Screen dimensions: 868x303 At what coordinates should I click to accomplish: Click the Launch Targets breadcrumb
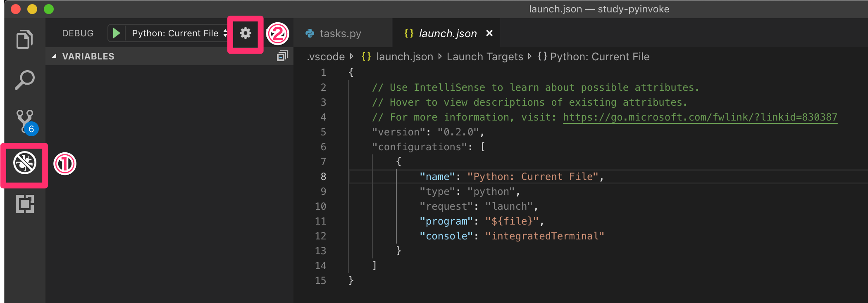pos(485,57)
